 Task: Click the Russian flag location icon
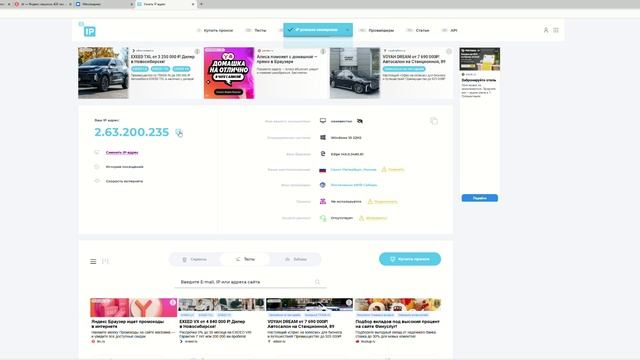[x=322, y=169]
